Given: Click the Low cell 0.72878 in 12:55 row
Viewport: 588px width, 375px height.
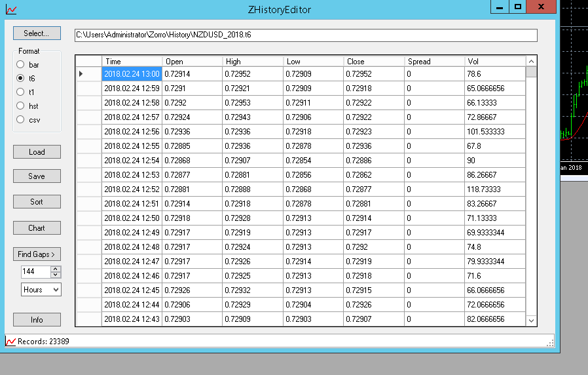Looking at the screenshot, I should (x=314, y=146).
